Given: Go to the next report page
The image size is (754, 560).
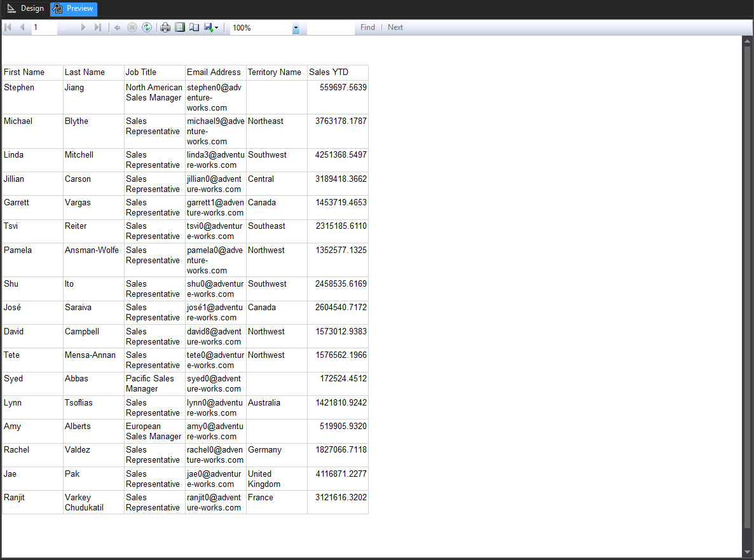Looking at the screenshot, I should 83,27.
